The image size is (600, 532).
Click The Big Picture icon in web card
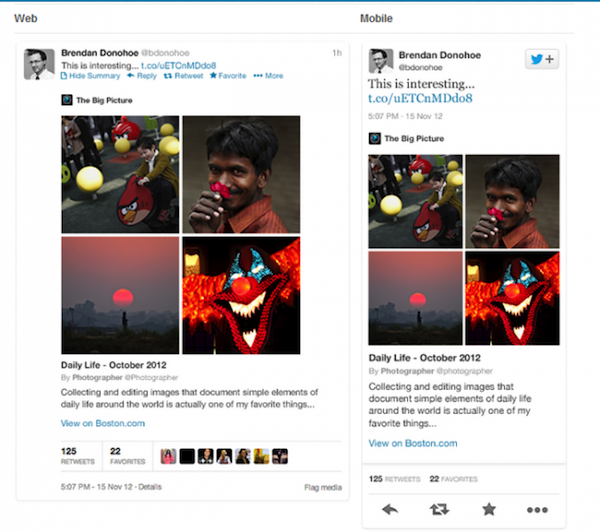67,100
